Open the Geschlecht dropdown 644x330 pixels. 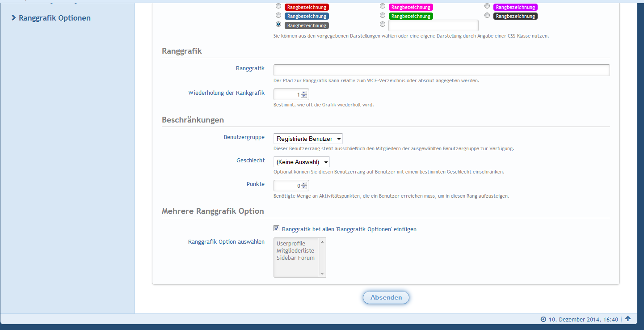pos(302,162)
